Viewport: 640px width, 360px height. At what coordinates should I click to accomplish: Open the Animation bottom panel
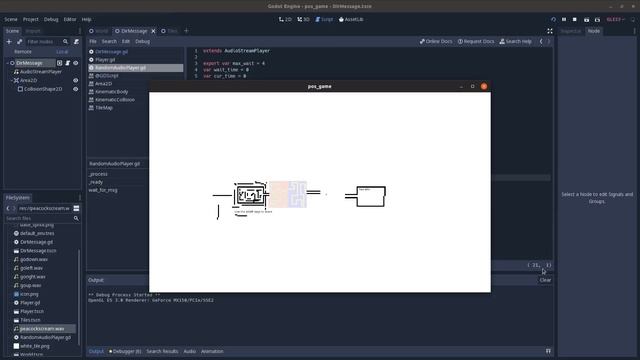212,351
